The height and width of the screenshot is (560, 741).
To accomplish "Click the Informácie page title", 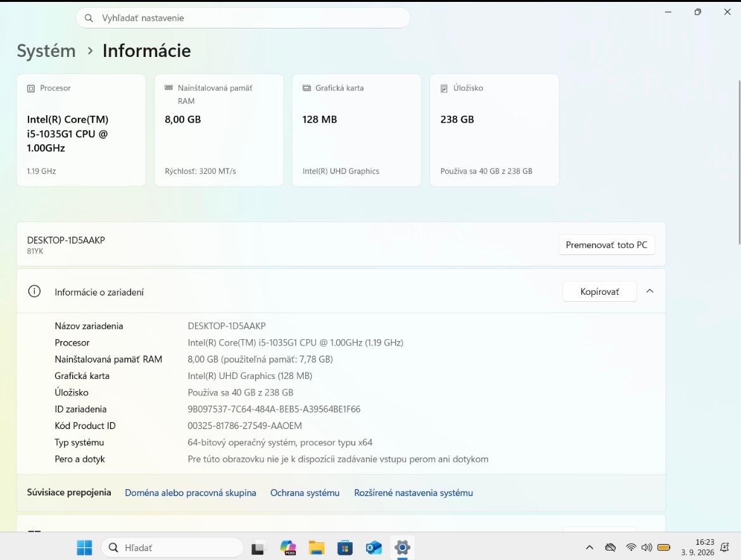I will click(x=147, y=51).
